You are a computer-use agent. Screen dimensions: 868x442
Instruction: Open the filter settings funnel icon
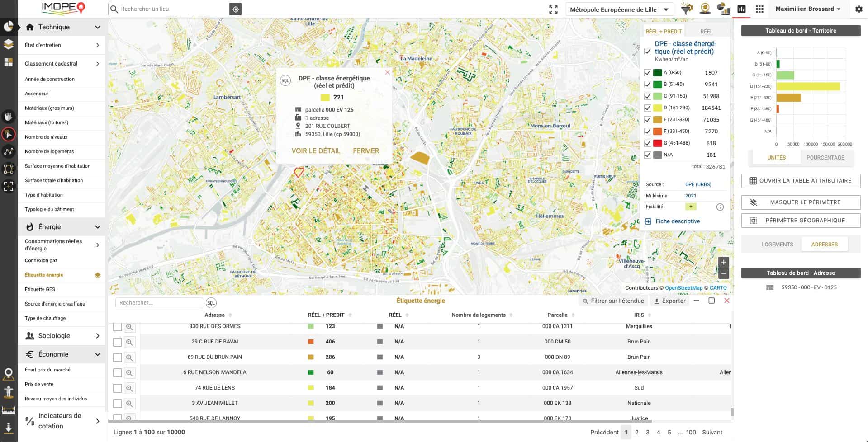[687, 9]
